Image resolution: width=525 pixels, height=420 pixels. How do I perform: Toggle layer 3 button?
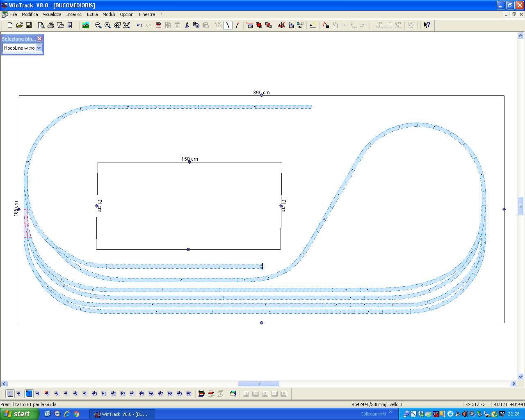28,393
